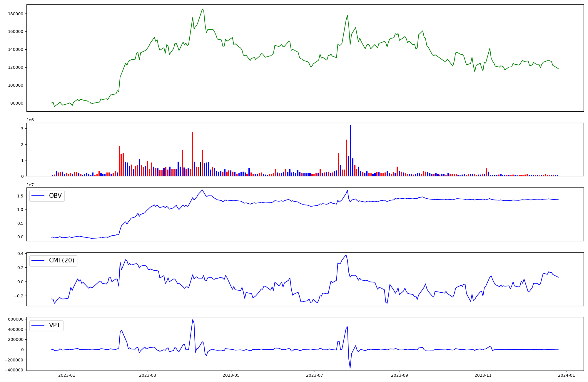Screen dimensions: 588x382
Task: Click the single black volume bar
Action: click(201, 169)
